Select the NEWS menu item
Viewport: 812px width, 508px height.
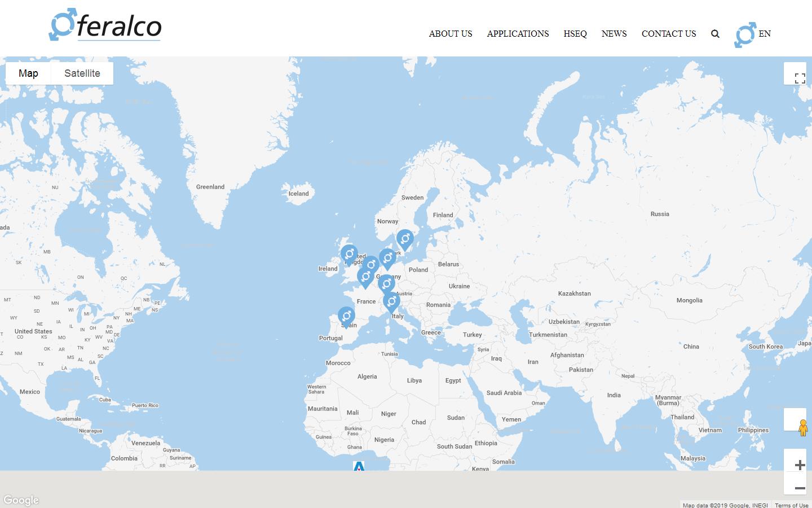tap(614, 34)
